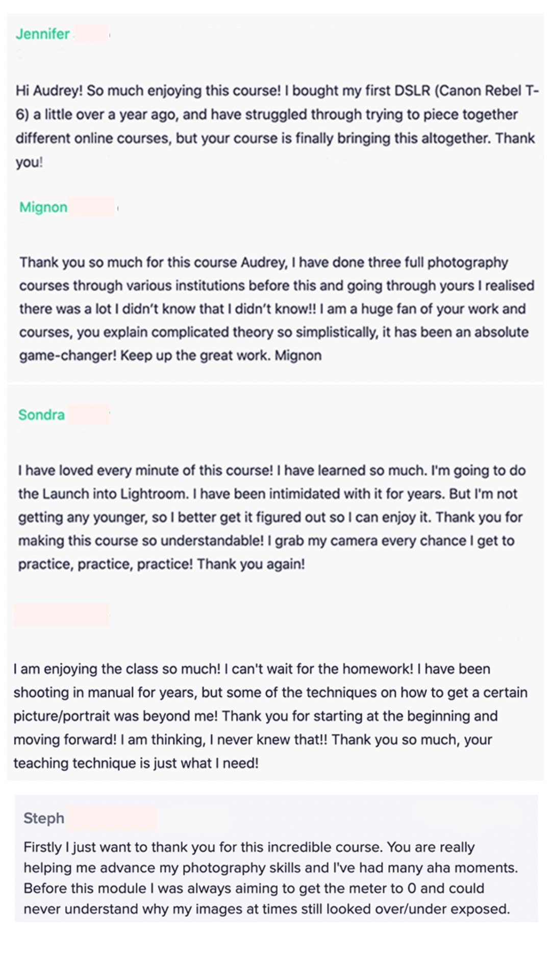Click the Steph commenter name
Viewport: 551px width, 980px height.
coord(44,818)
